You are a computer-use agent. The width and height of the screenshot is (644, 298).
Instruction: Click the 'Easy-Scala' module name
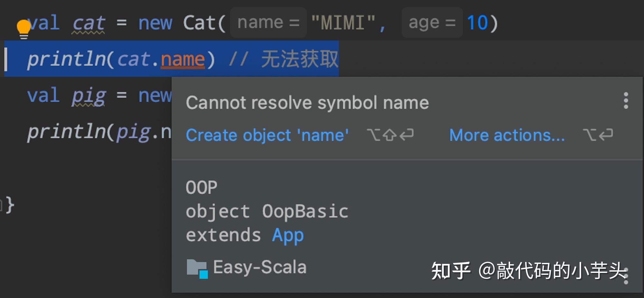coord(260,267)
